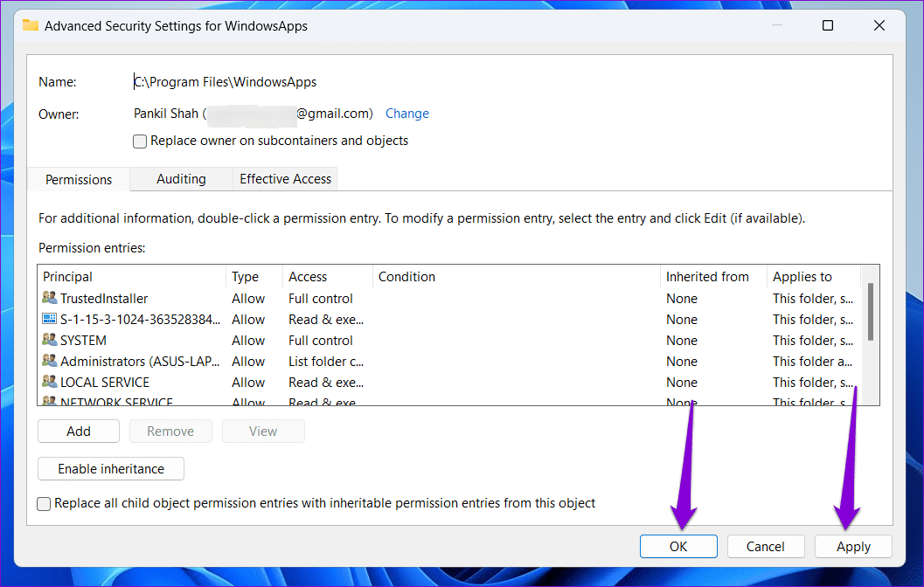The width and height of the screenshot is (924, 587).
Task: Click the Administrators principal user icon
Action: click(x=50, y=361)
